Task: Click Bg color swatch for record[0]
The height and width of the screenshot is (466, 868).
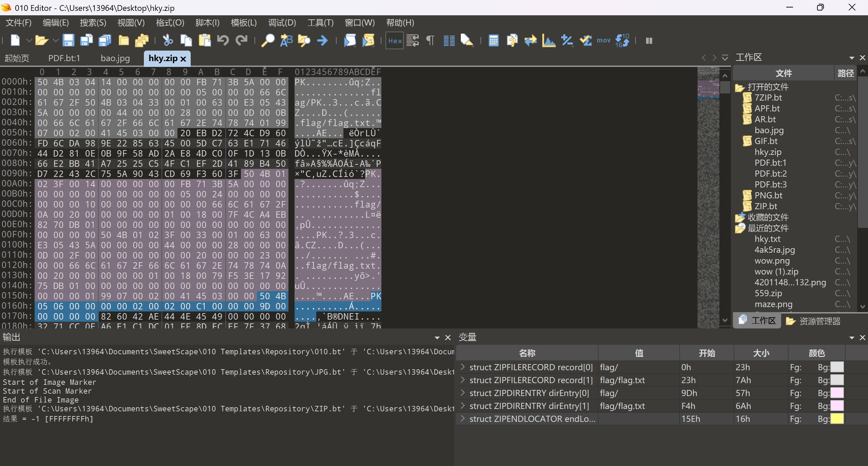Action: pos(837,367)
